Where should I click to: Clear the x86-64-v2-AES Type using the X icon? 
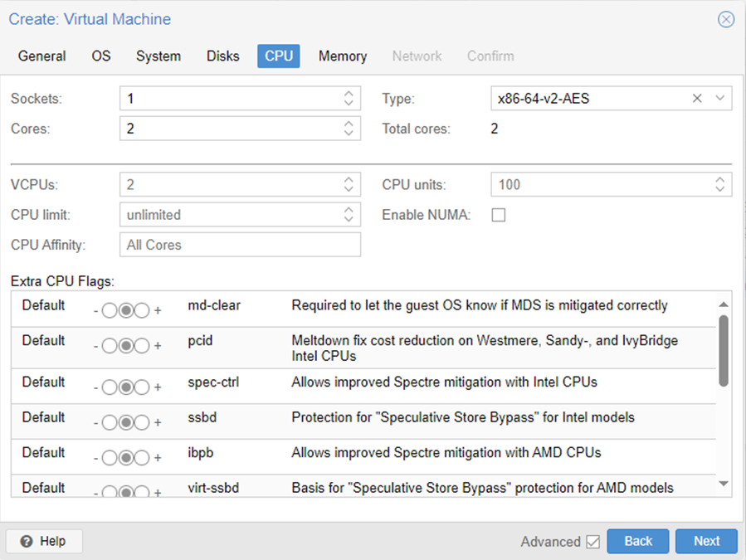(697, 98)
